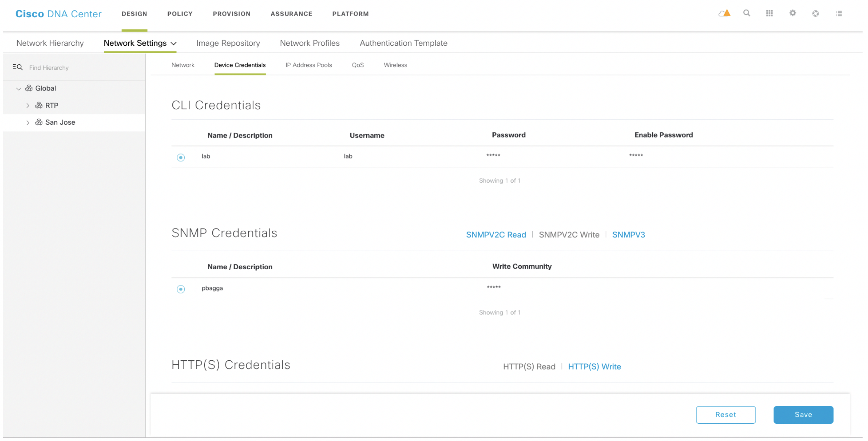Image resolution: width=868 pixels, height=441 pixels.
Task: Collapse the Global hierarchy node
Action: tap(19, 89)
